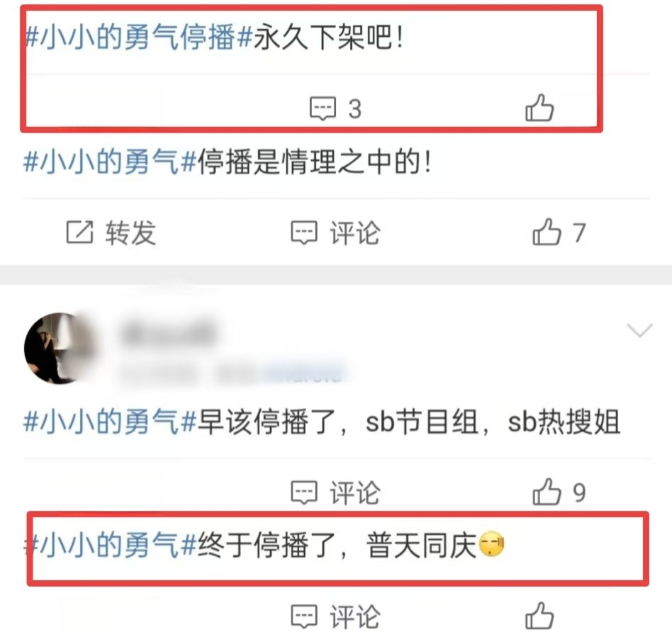Open the blurred username profile

(x=169, y=334)
